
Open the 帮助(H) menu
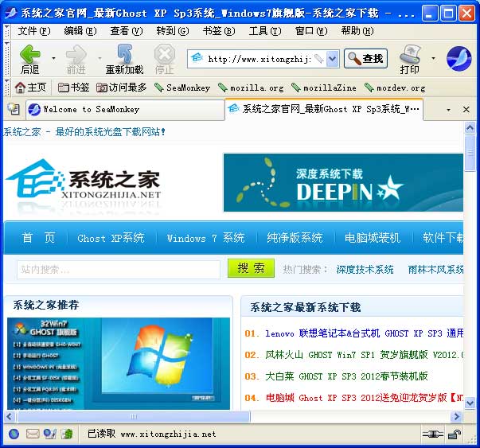[357, 31]
